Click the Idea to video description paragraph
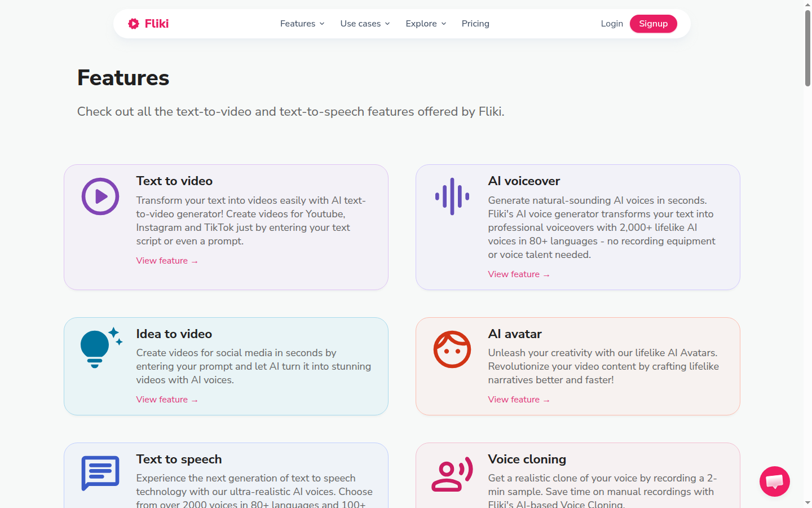 tap(254, 366)
